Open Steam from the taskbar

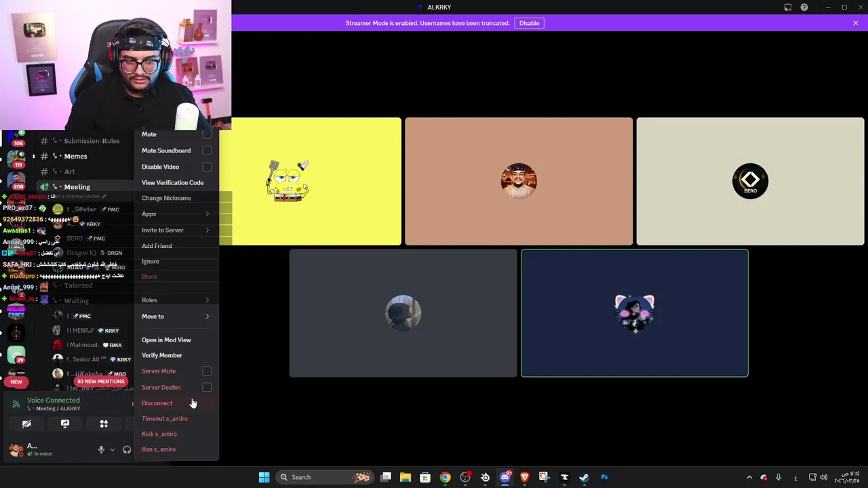[x=584, y=477]
